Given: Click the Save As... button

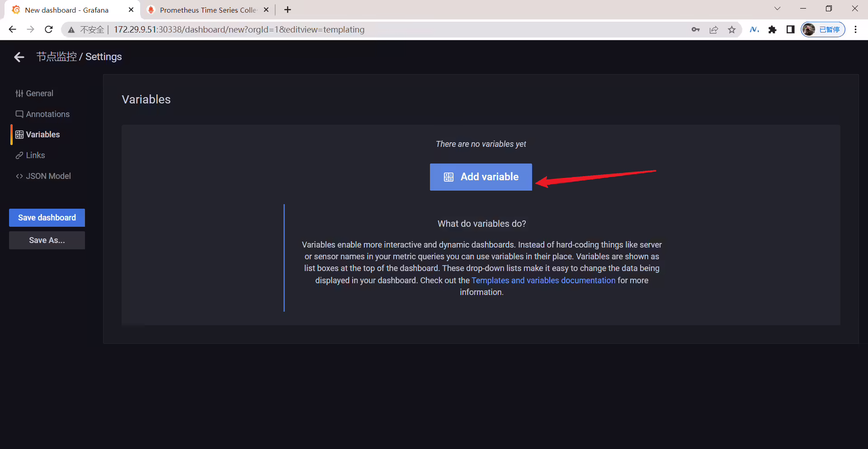Looking at the screenshot, I should tap(47, 240).
